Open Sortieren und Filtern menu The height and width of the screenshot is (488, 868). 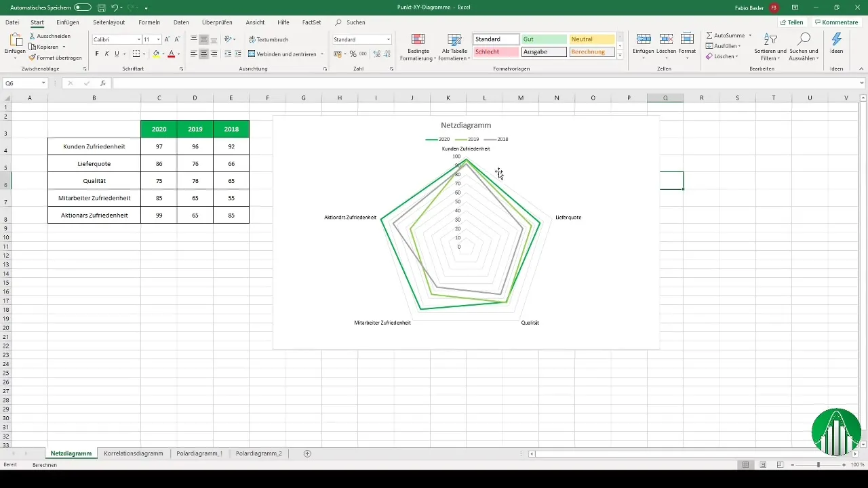coord(770,47)
